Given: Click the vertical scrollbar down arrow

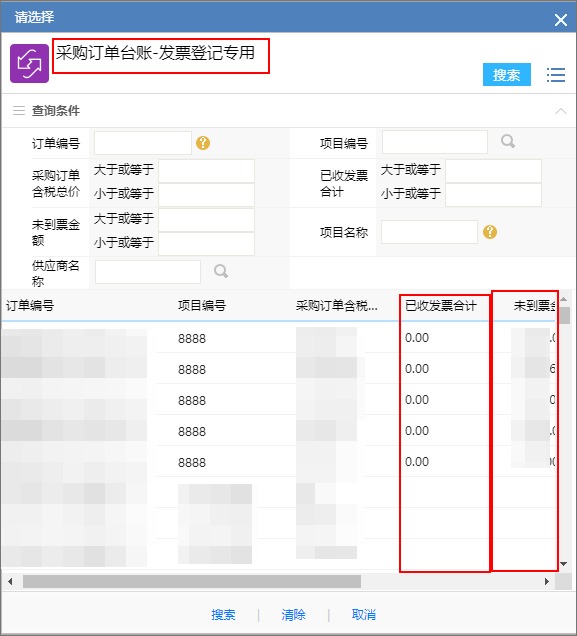Looking at the screenshot, I should [564, 564].
